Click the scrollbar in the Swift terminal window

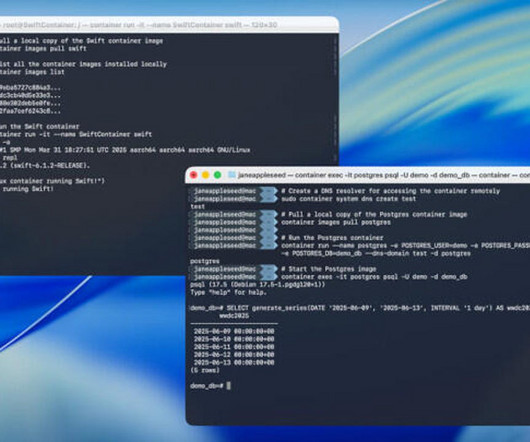[336, 98]
